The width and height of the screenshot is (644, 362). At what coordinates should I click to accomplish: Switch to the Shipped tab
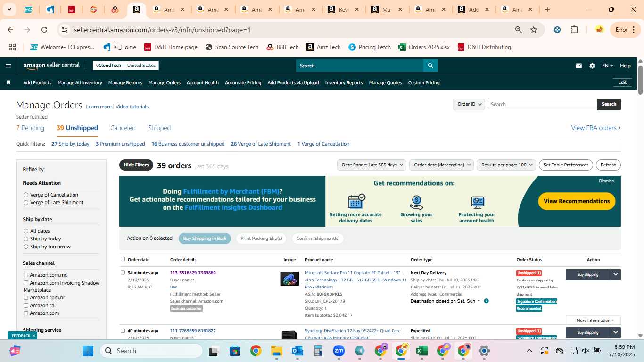click(159, 128)
